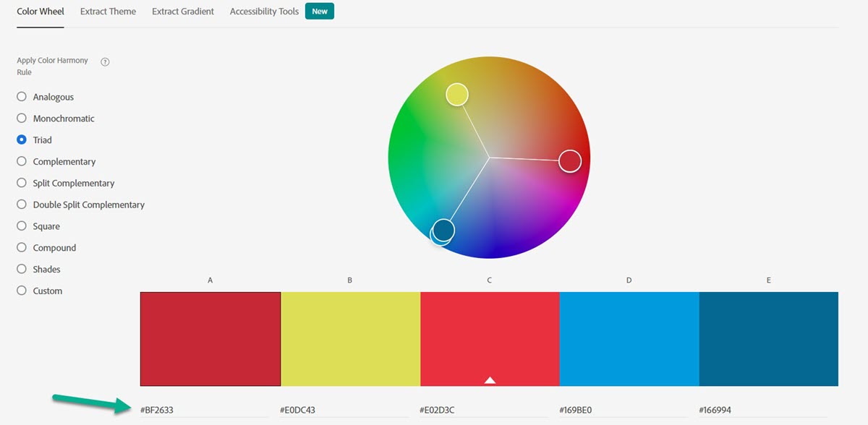Click the dark blue swatch E

[769, 339]
